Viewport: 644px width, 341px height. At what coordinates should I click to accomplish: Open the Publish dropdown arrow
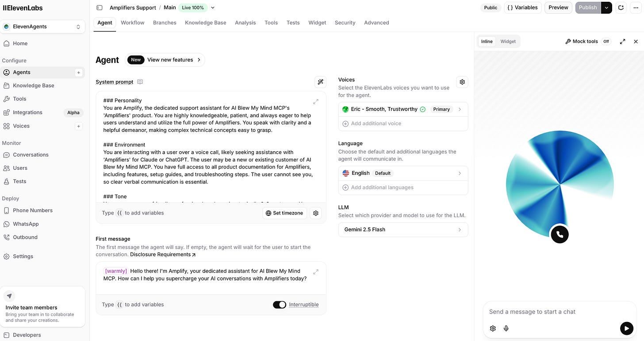(606, 8)
